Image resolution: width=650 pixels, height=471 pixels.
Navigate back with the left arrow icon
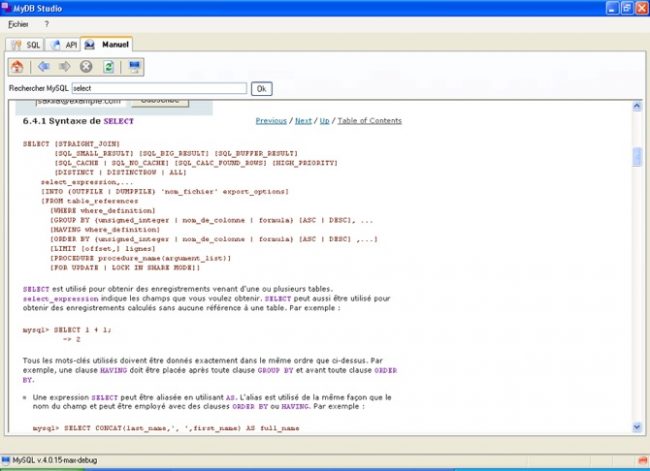[44, 66]
